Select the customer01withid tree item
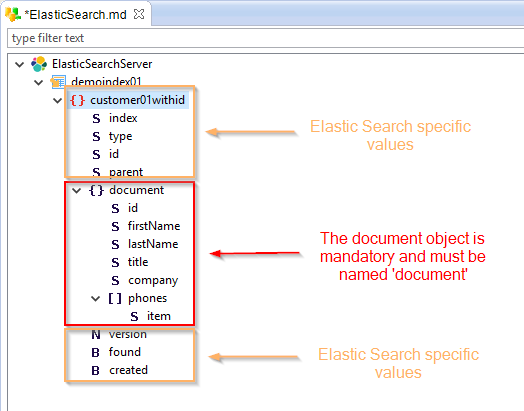The height and width of the screenshot is (411, 524). click(137, 100)
